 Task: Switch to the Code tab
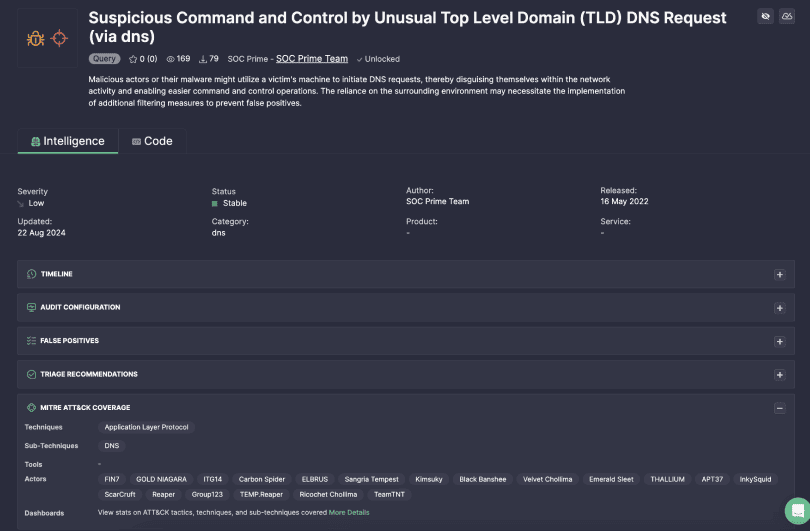[x=152, y=142]
